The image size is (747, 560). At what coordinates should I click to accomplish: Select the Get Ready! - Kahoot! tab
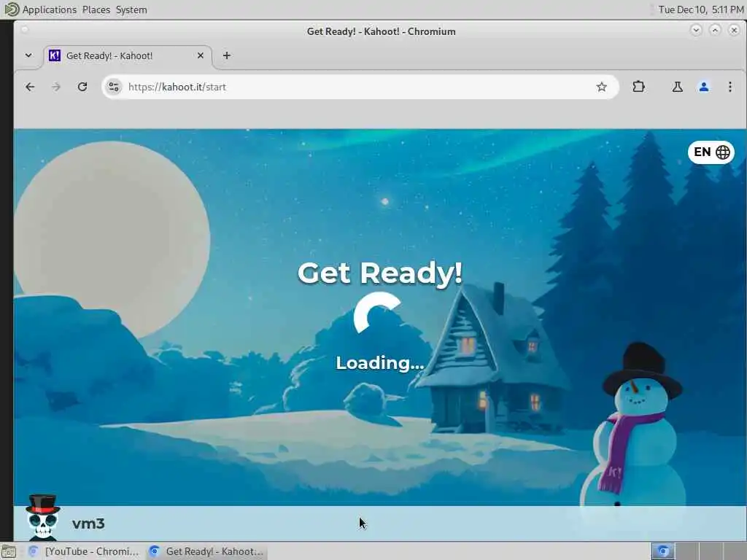click(128, 55)
